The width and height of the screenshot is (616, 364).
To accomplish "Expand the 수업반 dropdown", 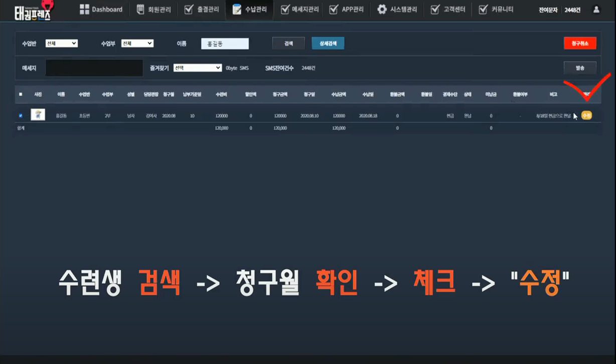I will click(61, 44).
